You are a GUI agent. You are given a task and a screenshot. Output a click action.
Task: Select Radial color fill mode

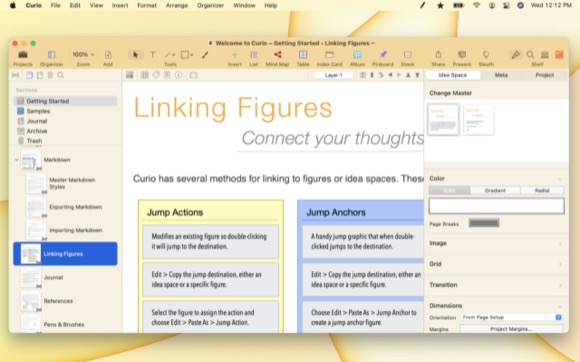point(542,190)
